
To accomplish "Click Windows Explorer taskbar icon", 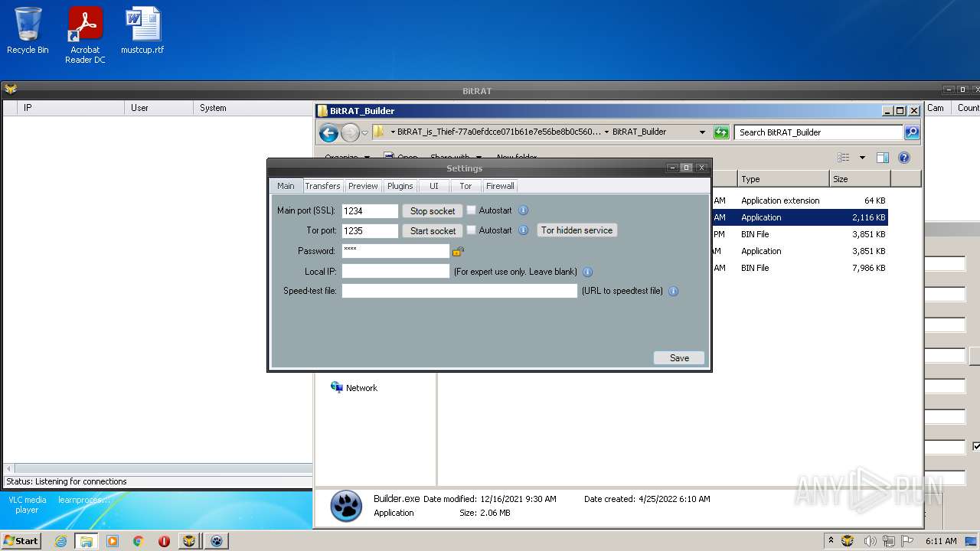I will 87,541.
